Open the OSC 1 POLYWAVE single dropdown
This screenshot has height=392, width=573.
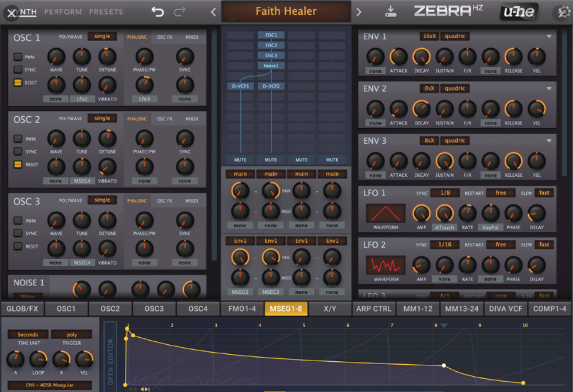coord(102,36)
